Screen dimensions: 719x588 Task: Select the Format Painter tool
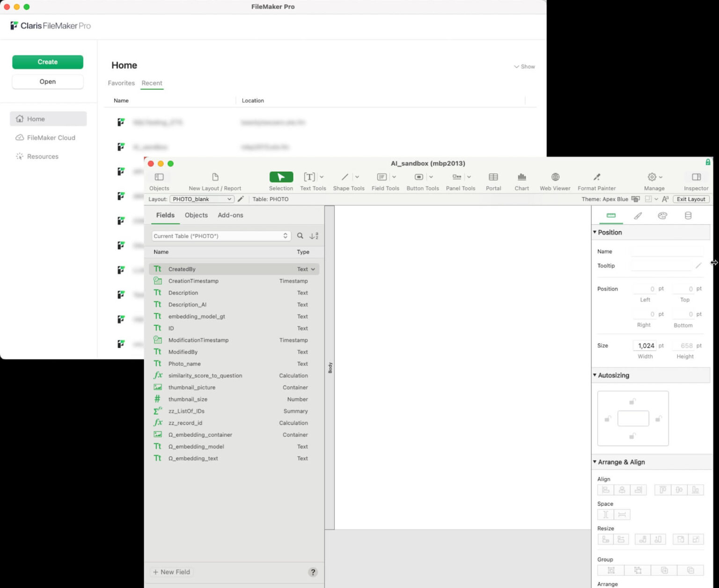point(596,178)
